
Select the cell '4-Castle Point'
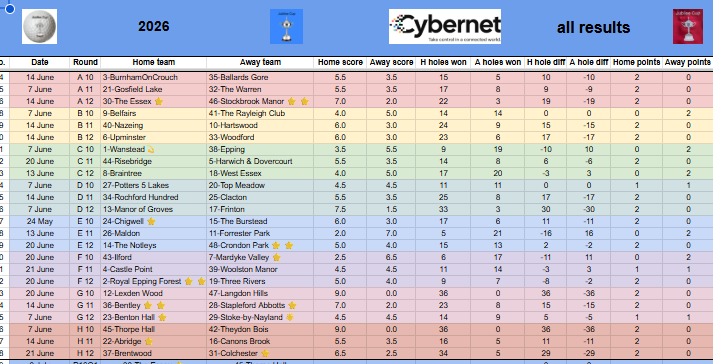click(x=154, y=269)
